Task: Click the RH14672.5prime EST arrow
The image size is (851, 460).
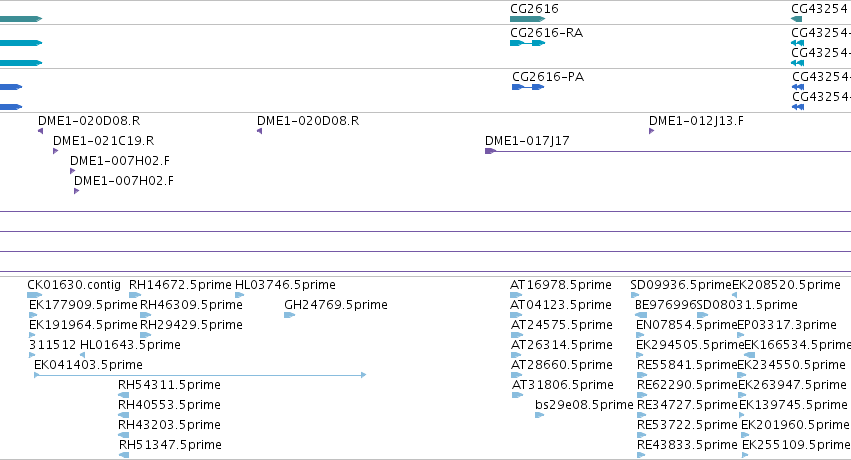Action: [135, 295]
